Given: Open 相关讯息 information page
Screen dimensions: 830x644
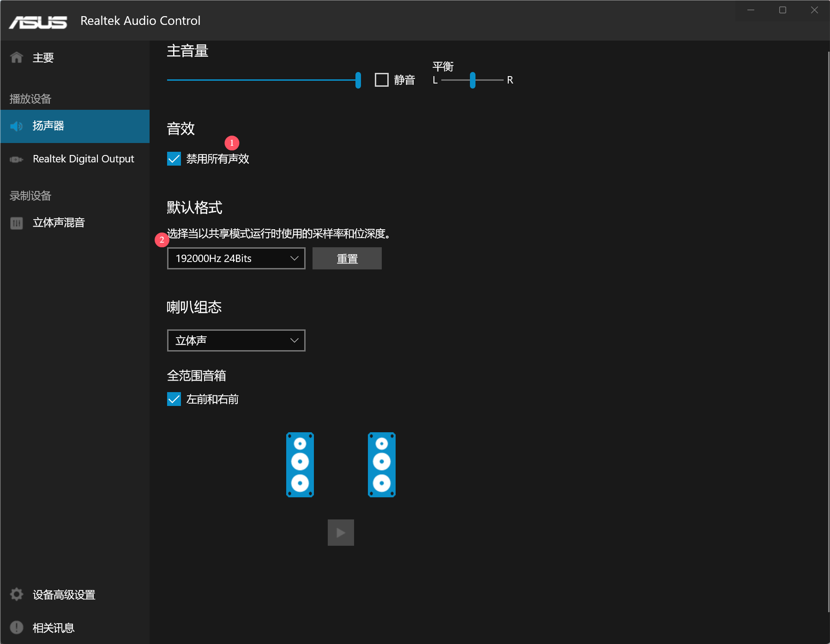Looking at the screenshot, I should [54, 628].
